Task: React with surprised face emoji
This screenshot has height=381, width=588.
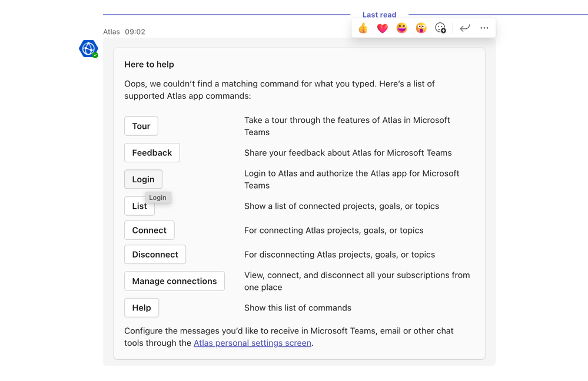Action: (421, 28)
